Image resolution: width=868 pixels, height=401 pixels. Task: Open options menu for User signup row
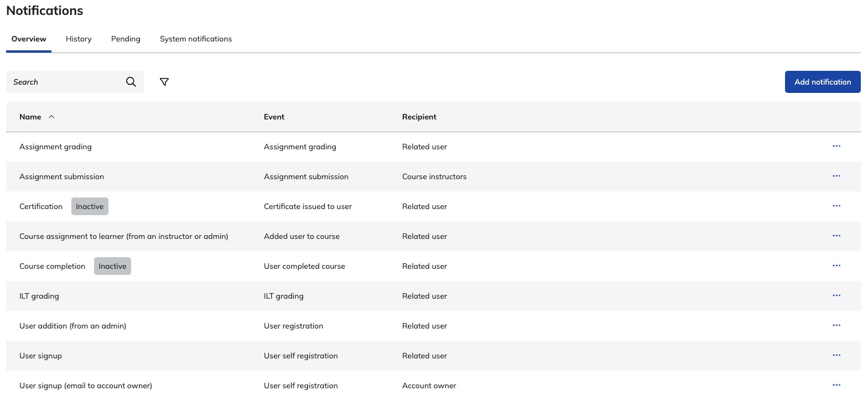tap(836, 355)
